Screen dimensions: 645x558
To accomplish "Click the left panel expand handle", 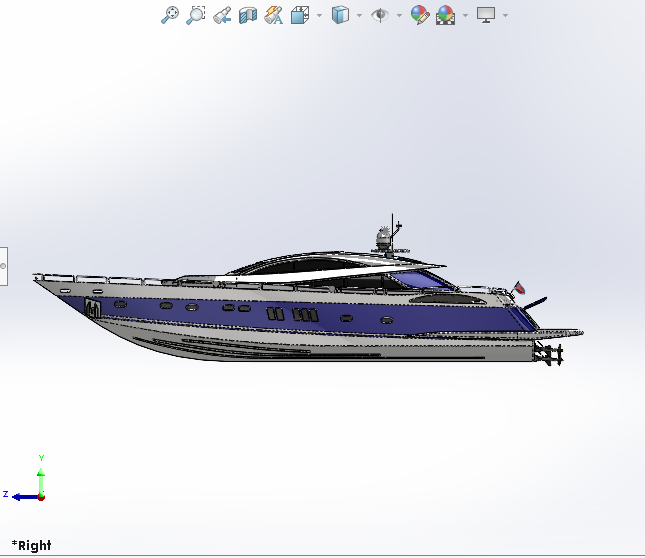I will pyautogui.click(x=3, y=266).
